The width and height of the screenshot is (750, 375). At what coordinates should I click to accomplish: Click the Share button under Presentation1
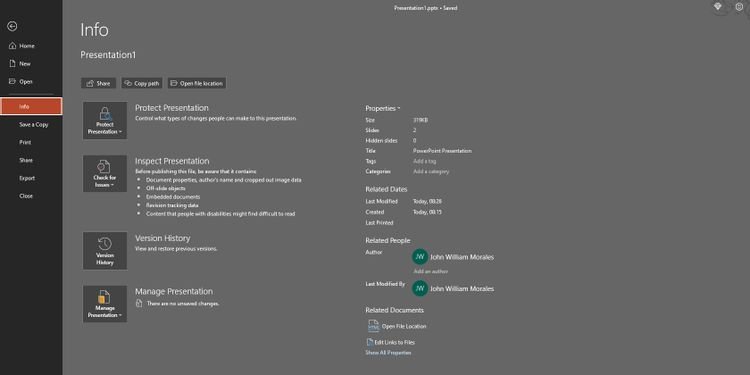[x=99, y=83]
